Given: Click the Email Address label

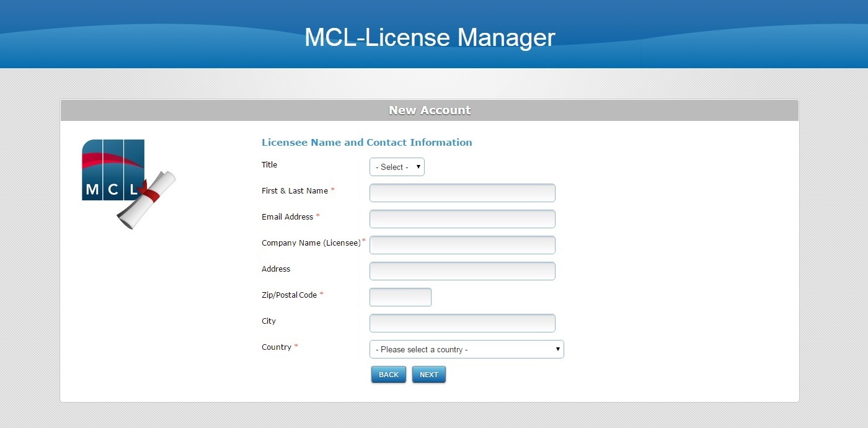Looking at the screenshot, I should [287, 217].
